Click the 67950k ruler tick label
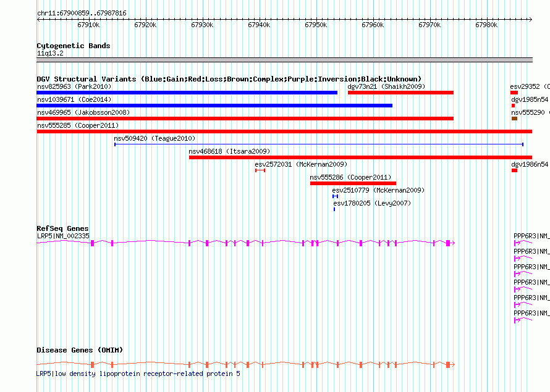550x392 pixels. tap(316, 25)
